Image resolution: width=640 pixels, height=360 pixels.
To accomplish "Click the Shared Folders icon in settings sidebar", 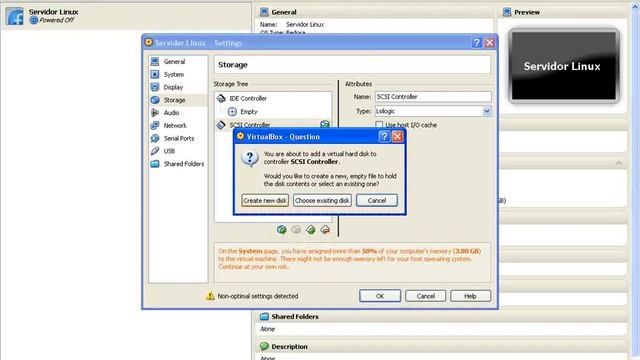I will pos(155,164).
